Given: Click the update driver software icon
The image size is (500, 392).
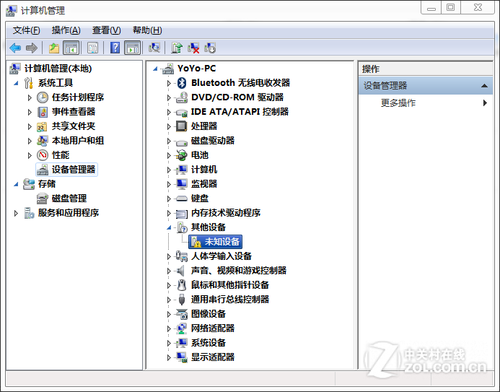Looking at the screenshot, I should (177, 48).
